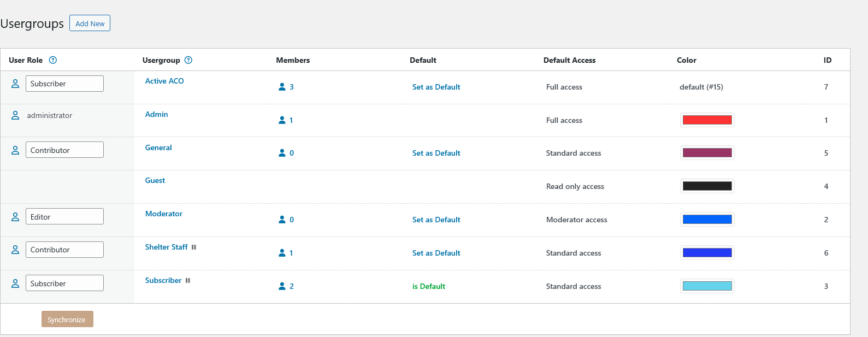Click the help icon beside User Role header
This screenshot has height=337, width=868.
click(x=53, y=60)
